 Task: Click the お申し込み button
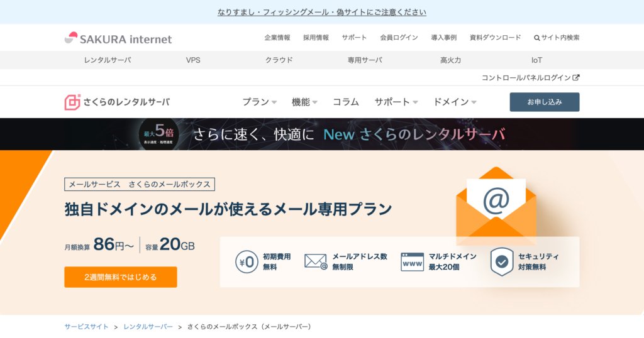tap(545, 102)
